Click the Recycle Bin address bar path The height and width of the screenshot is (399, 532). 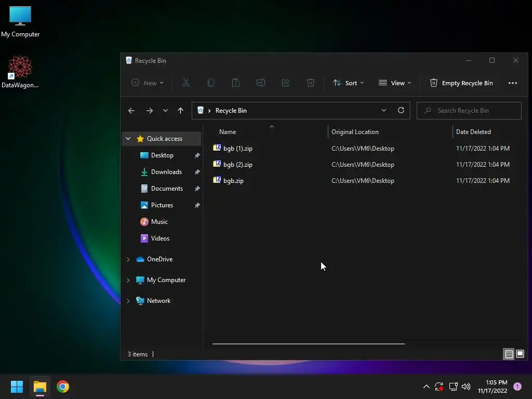[231, 111]
